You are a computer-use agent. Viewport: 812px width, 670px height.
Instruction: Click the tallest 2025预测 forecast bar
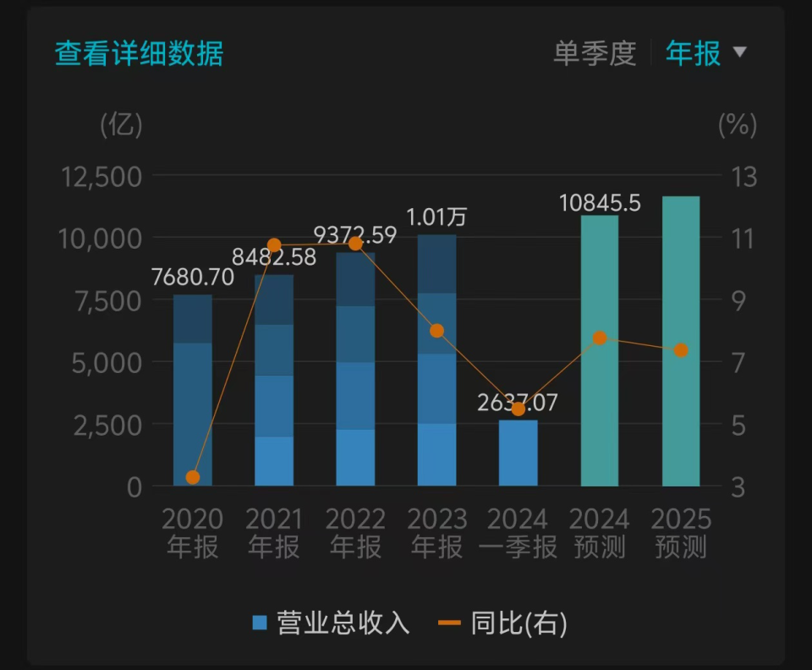point(683,338)
